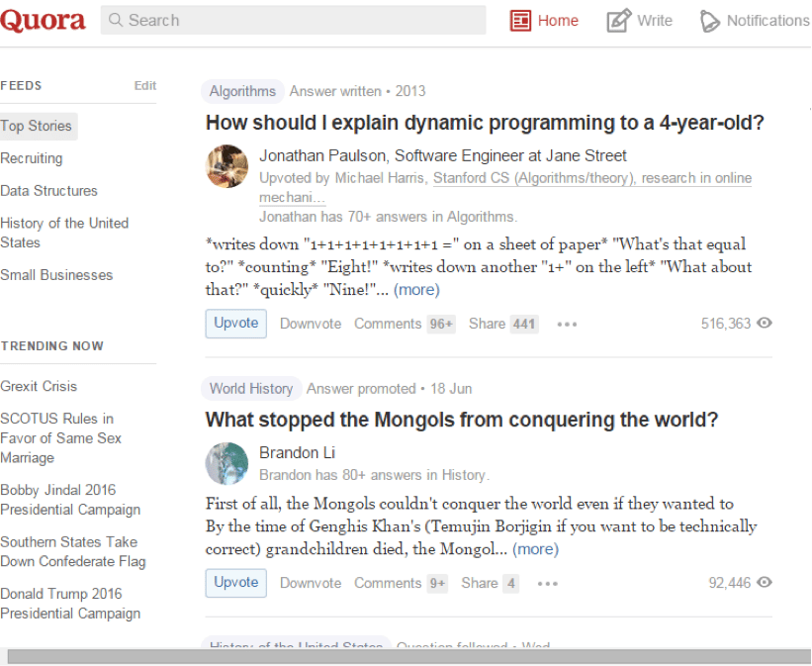This screenshot has width=812, height=666.
Task: Select the Data Structures feed
Action: (x=48, y=191)
